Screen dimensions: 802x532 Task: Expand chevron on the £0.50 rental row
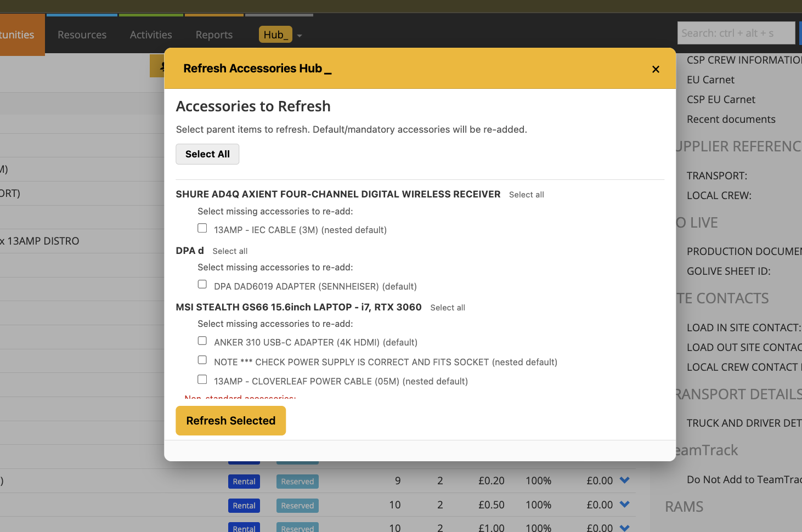[624, 505]
